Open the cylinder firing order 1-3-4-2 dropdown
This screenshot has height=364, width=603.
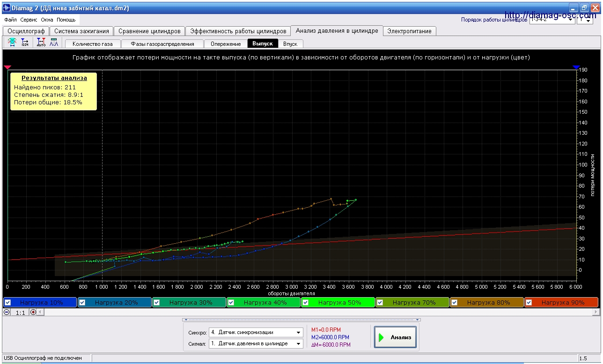[552, 20]
